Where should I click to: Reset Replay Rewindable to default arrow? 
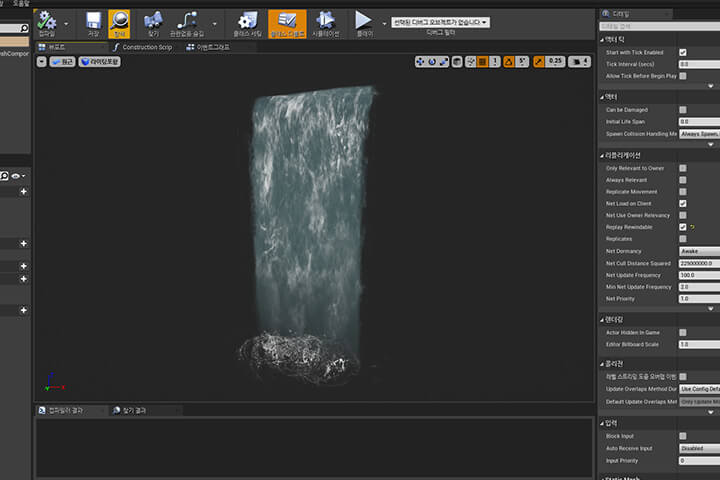coord(692,227)
